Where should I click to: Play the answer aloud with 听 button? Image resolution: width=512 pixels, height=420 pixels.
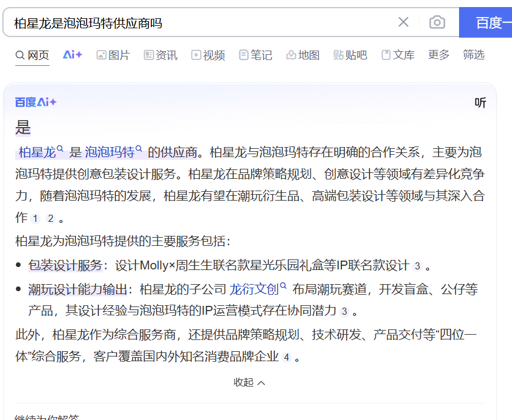point(480,102)
